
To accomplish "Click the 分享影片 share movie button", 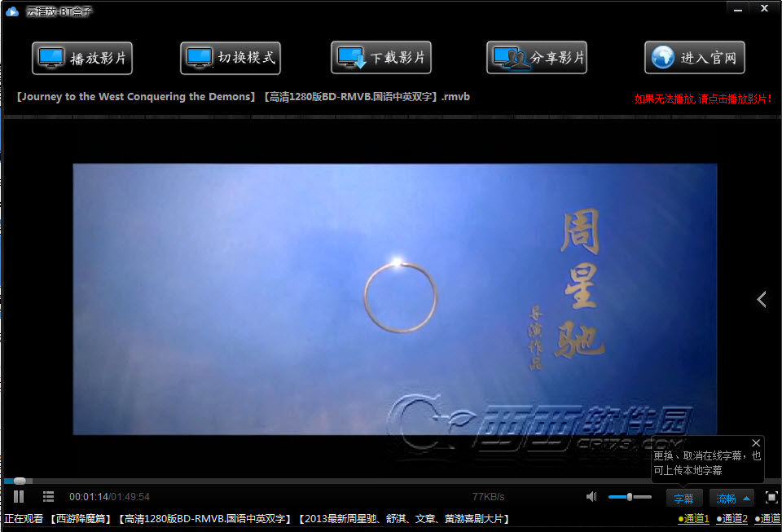I will click(x=537, y=57).
